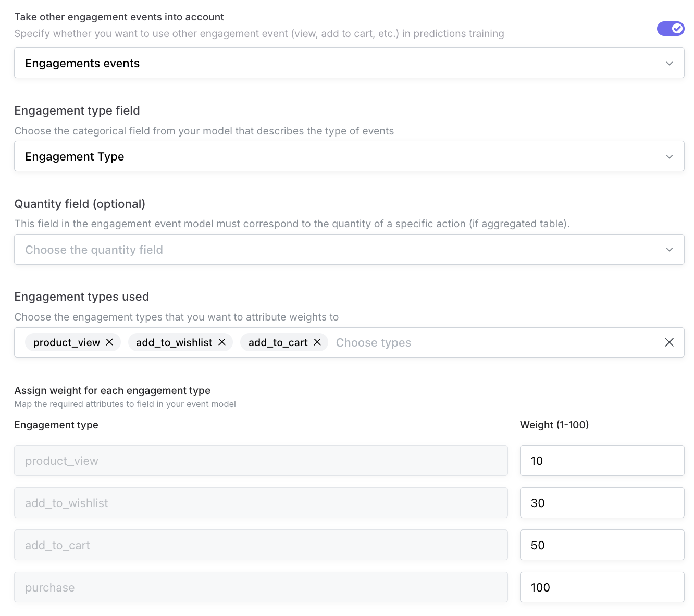Remove the add_to_cart tag with its X icon

317,342
